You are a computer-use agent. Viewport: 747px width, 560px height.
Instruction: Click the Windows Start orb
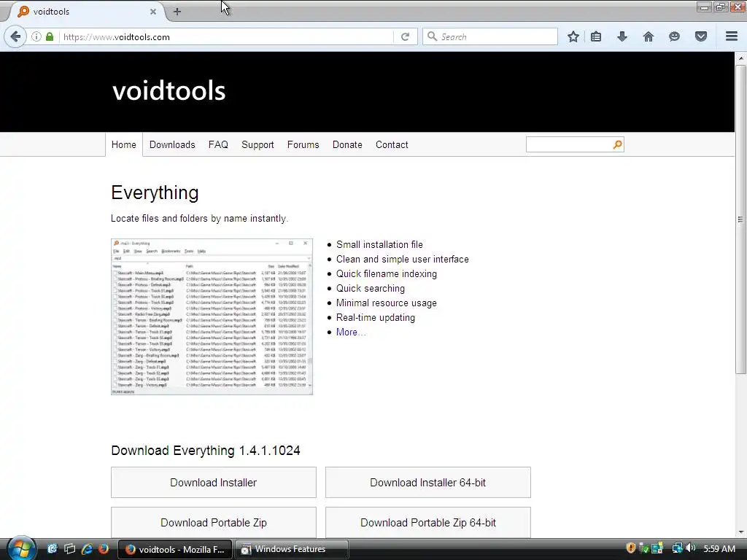20,548
